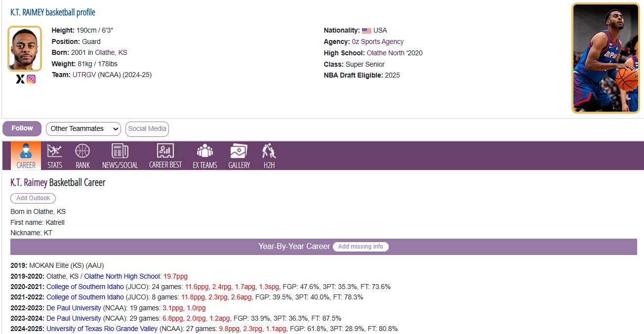Open De Paul University 2022-2023 link

pyautogui.click(x=74, y=308)
